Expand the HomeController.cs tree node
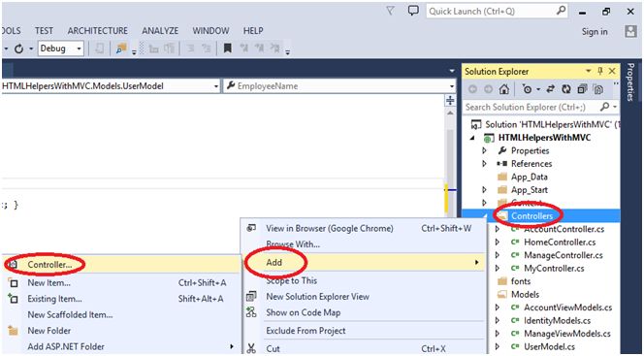 point(498,243)
